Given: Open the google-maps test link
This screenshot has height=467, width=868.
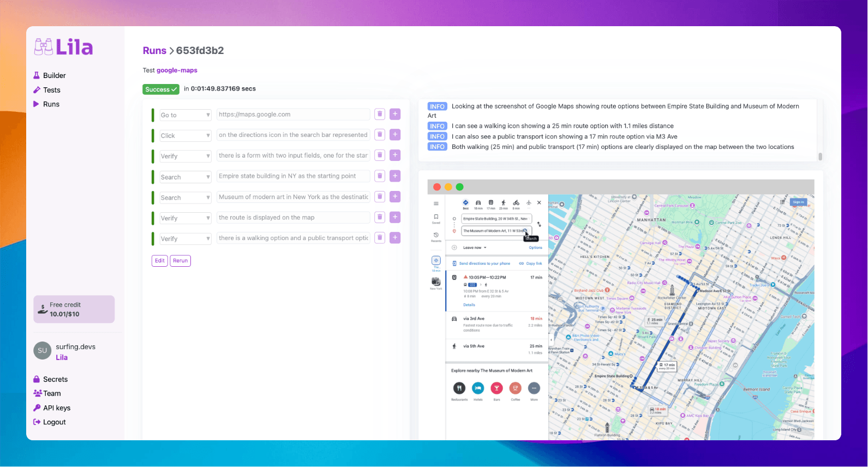Looking at the screenshot, I should [x=177, y=70].
